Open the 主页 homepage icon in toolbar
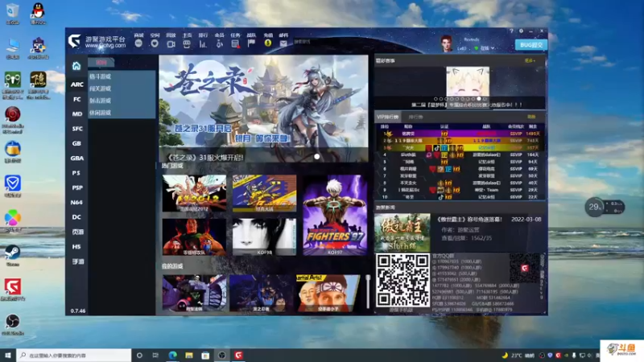Image resolution: width=644 pixels, height=362 pixels. tap(187, 43)
